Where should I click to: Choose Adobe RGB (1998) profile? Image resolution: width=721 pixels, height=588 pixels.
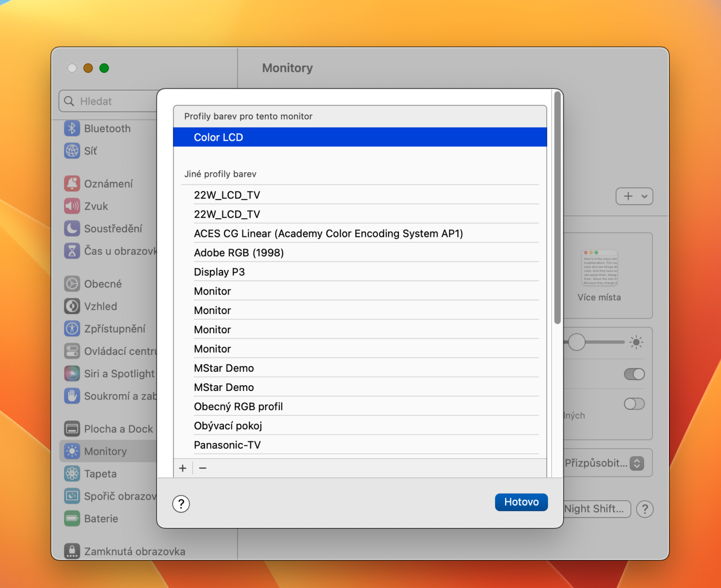[239, 253]
